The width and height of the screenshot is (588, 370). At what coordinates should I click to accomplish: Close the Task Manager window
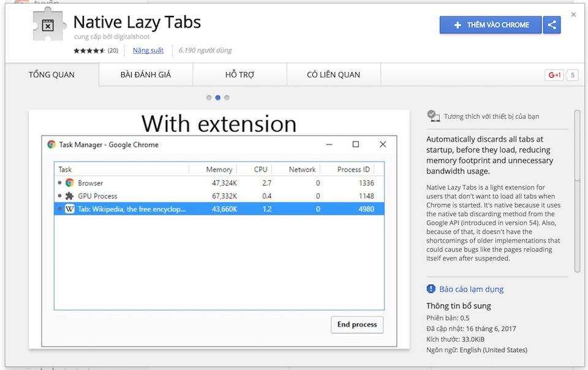tap(382, 145)
